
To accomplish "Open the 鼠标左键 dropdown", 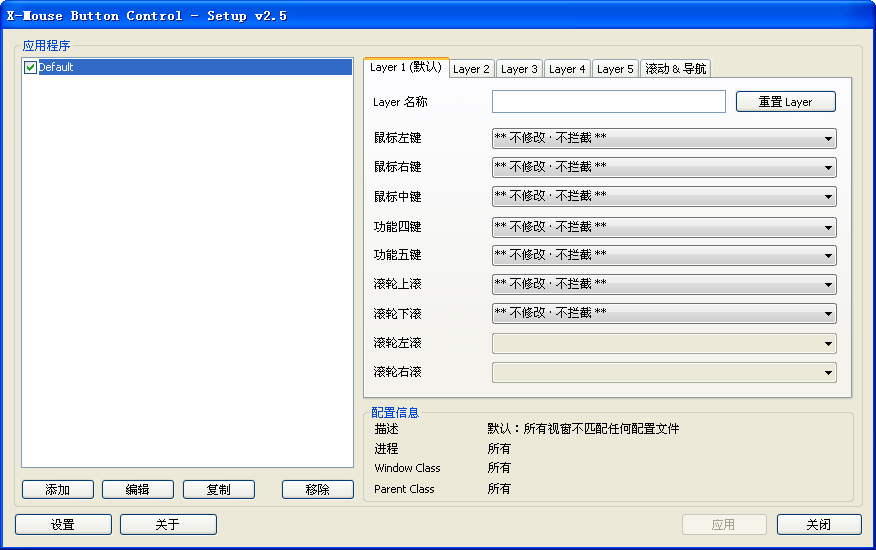I will tap(664, 138).
